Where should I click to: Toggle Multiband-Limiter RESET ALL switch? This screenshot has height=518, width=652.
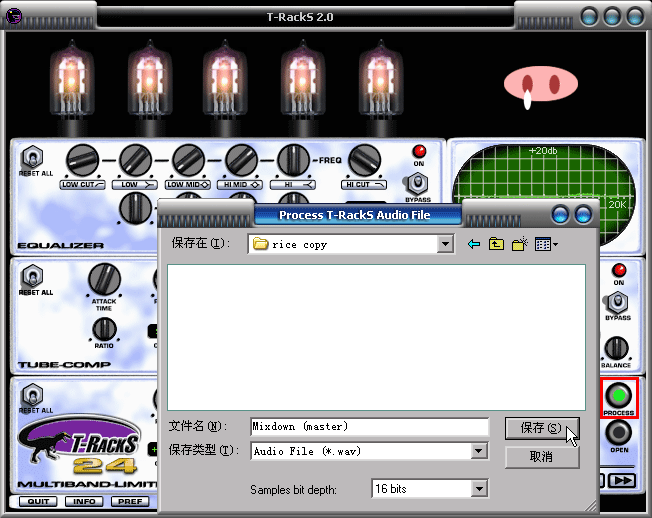[x=32, y=395]
